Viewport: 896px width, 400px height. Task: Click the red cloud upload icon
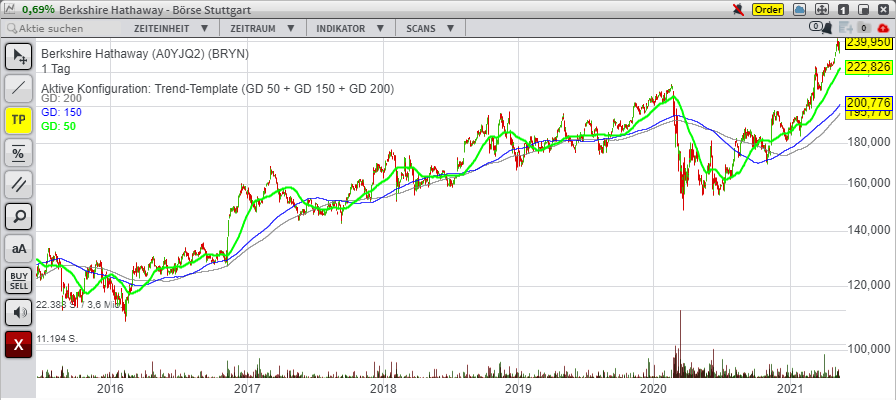click(x=883, y=27)
